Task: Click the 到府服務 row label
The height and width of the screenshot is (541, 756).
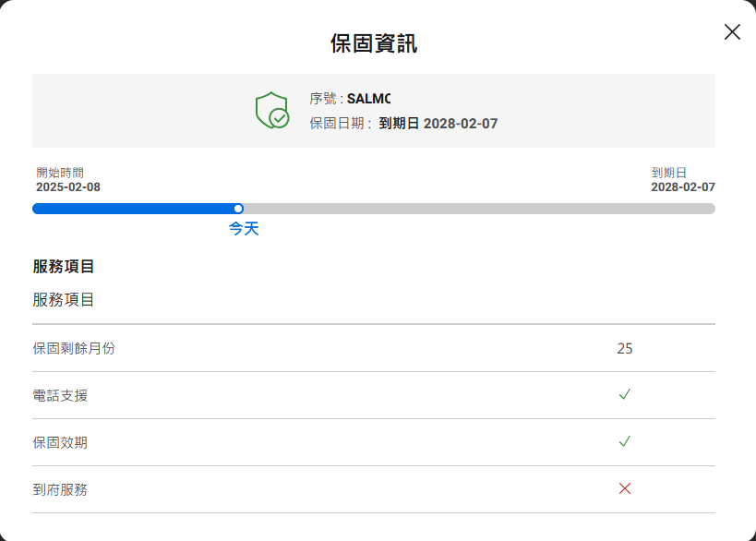Action: [x=60, y=489]
